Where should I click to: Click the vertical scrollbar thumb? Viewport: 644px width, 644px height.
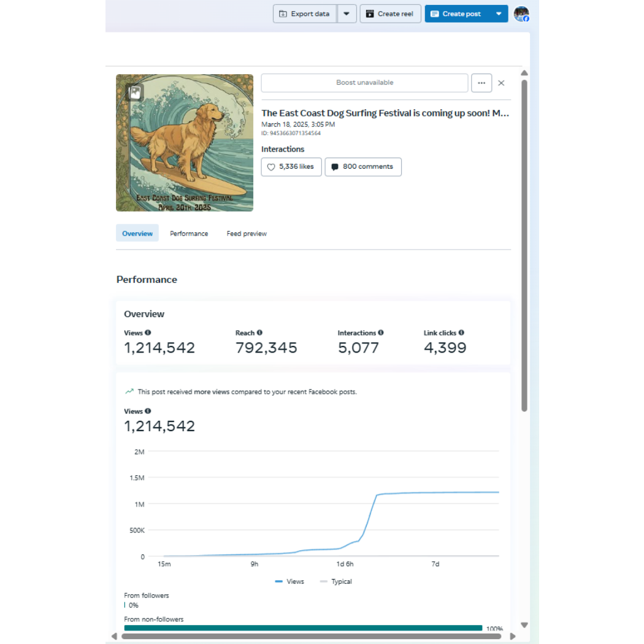(x=524, y=245)
